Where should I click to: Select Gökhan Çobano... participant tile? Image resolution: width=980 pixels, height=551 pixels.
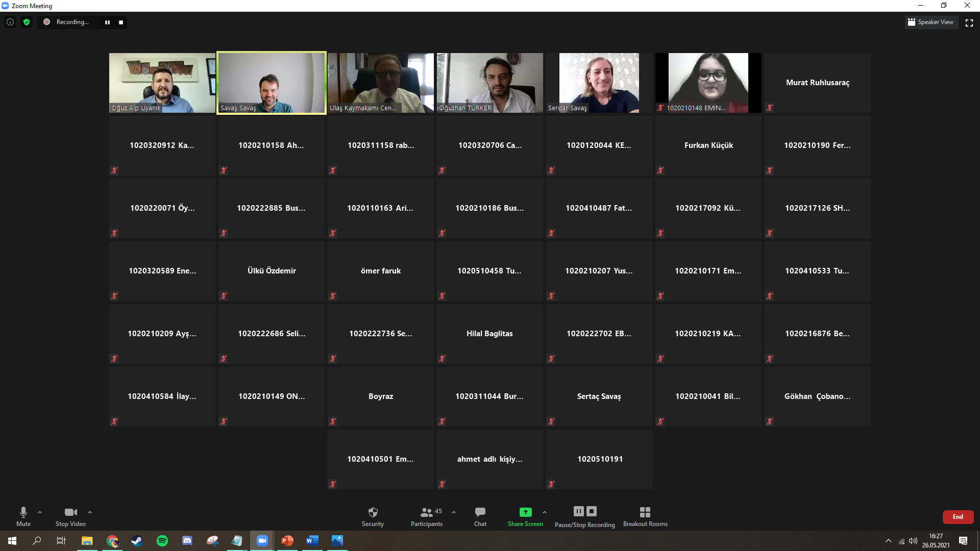pos(818,396)
